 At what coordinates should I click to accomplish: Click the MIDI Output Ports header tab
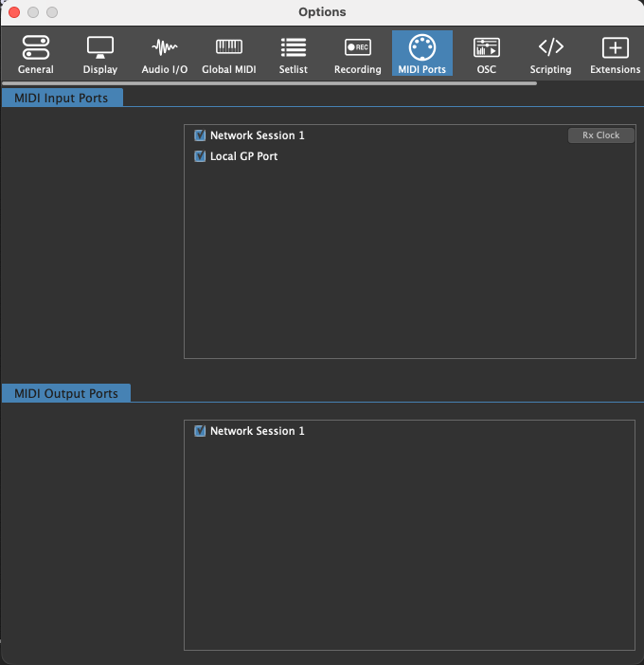click(66, 393)
